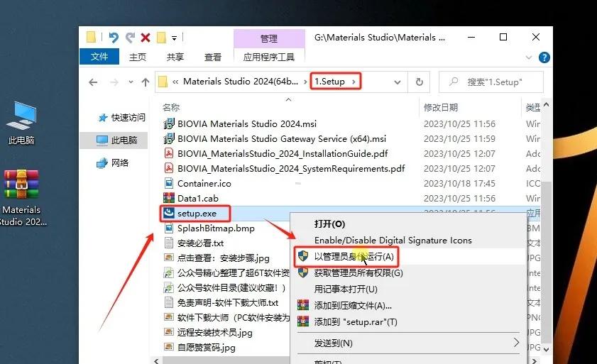Open the 发送到(N) submenu

tap(409, 343)
